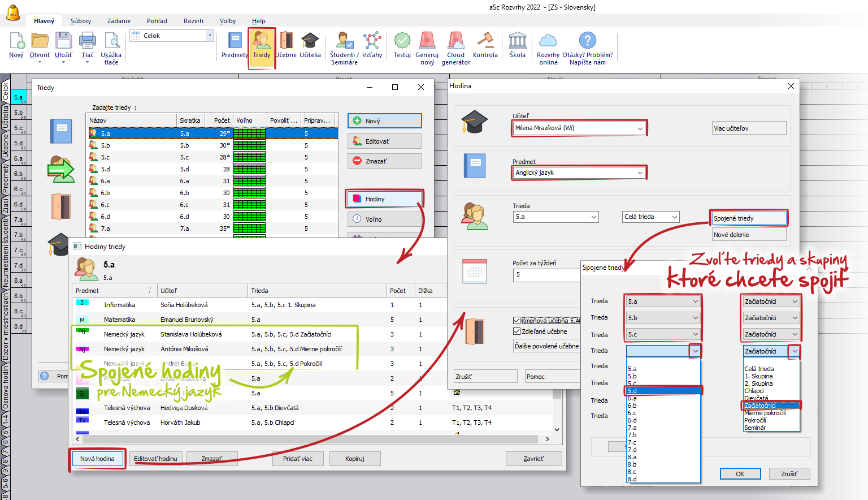Open the 5.c Trieda dropdown in Spojené triedy
This screenshot has width=868, height=500.
click(x=663, y=334)
